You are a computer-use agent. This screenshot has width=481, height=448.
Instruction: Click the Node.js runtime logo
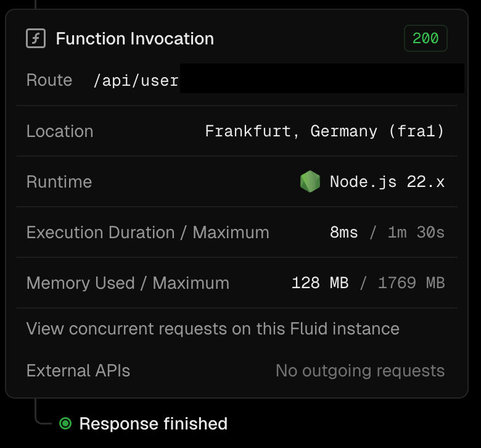click(x=310, y=182)
